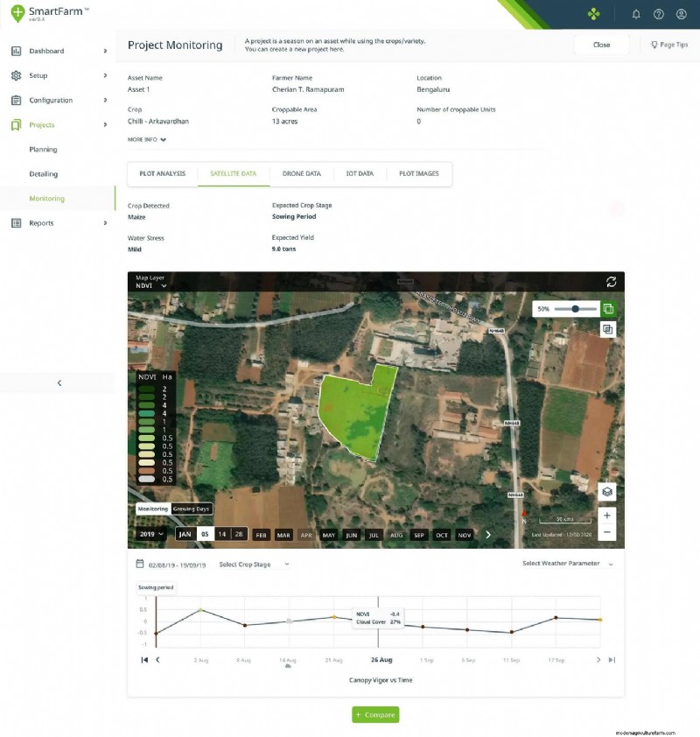Switch to the Drone Data tab
This screenshot has height=737, width=700.
[x=301, y=174]
